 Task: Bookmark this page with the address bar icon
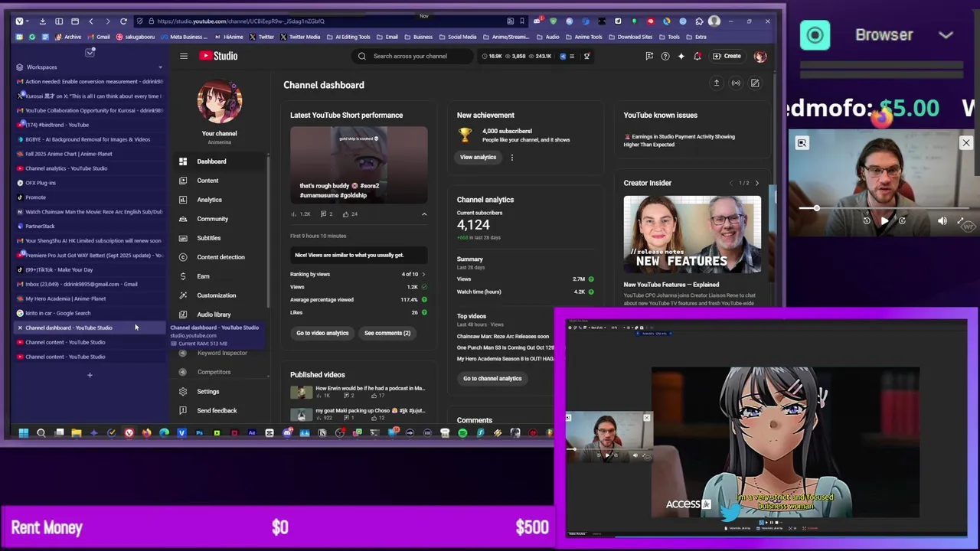coord(522,21)
